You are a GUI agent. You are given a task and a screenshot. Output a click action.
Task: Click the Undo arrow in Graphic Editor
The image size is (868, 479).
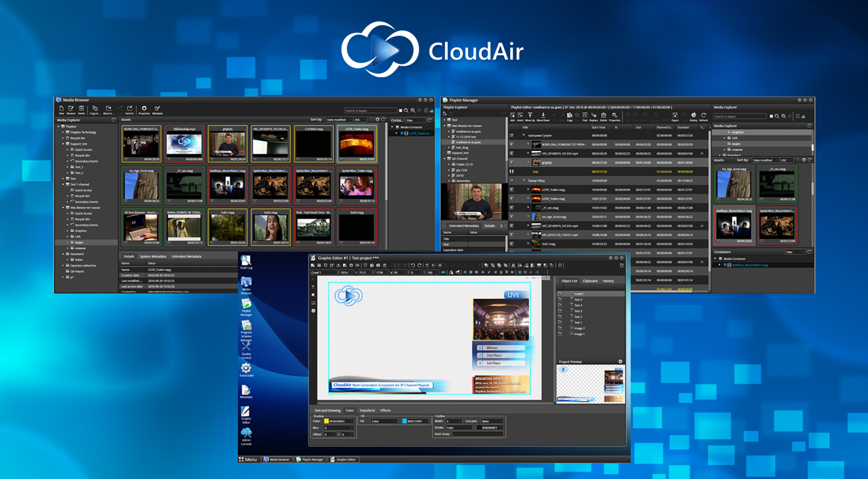pos(412,265)
